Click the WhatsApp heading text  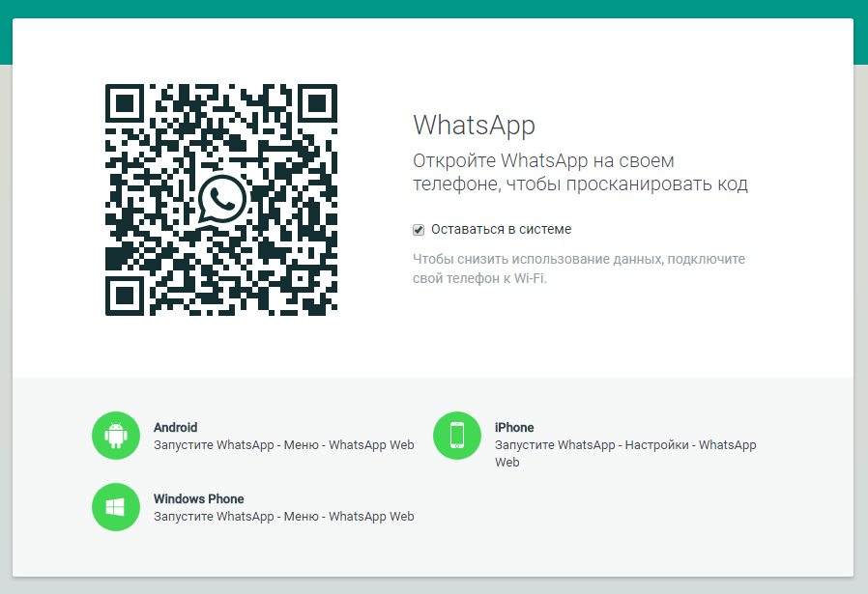(474, 125)
